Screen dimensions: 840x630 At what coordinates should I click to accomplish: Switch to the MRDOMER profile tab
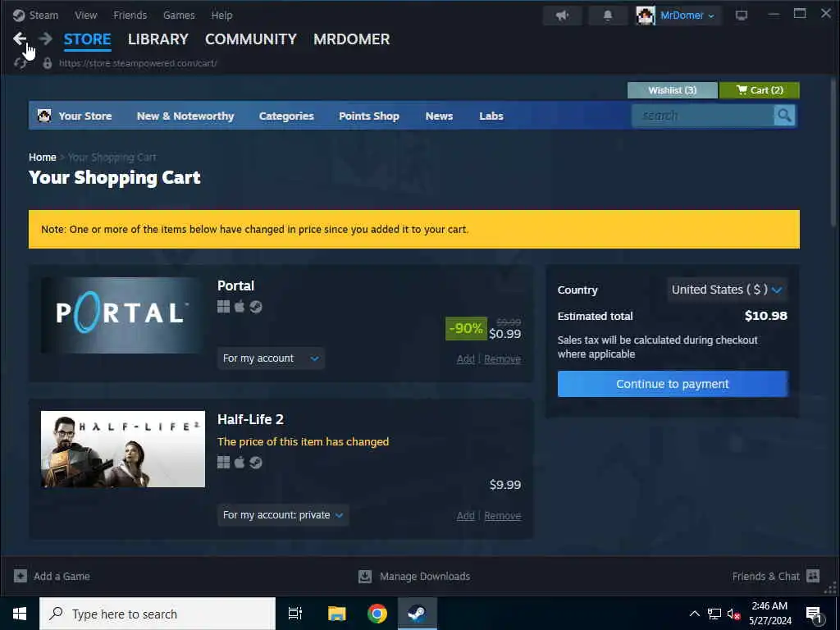(x=351, y=39)
